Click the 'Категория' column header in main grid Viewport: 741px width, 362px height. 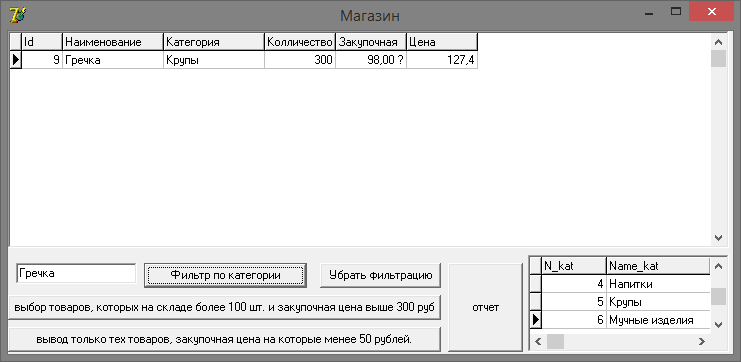point(214,42)
